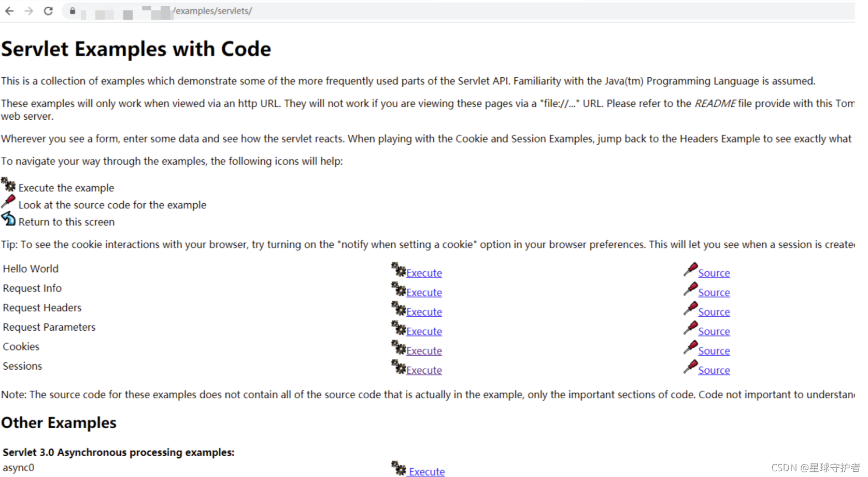Image resolution: width=868 pixels, height=477 pixels.
Task: Click the legend screwdriver icon beside 'Look at the source code'
Action: [x=8, y=201]
